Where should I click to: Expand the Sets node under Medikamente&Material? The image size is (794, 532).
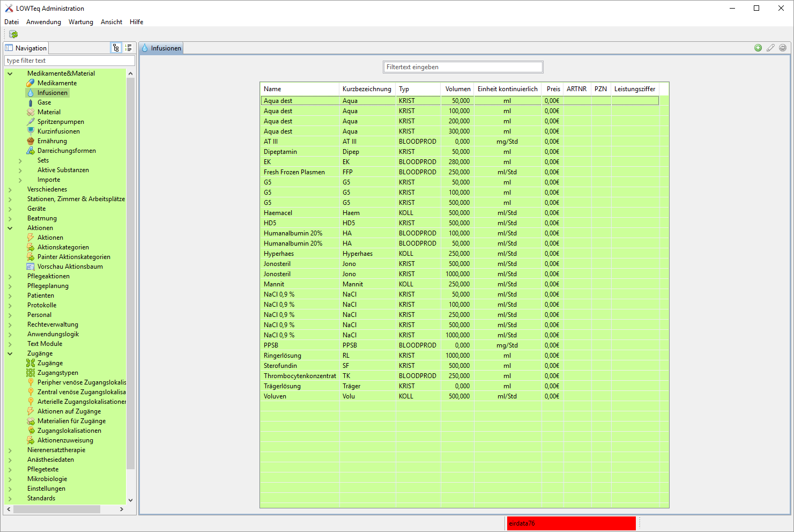point(20,160)
